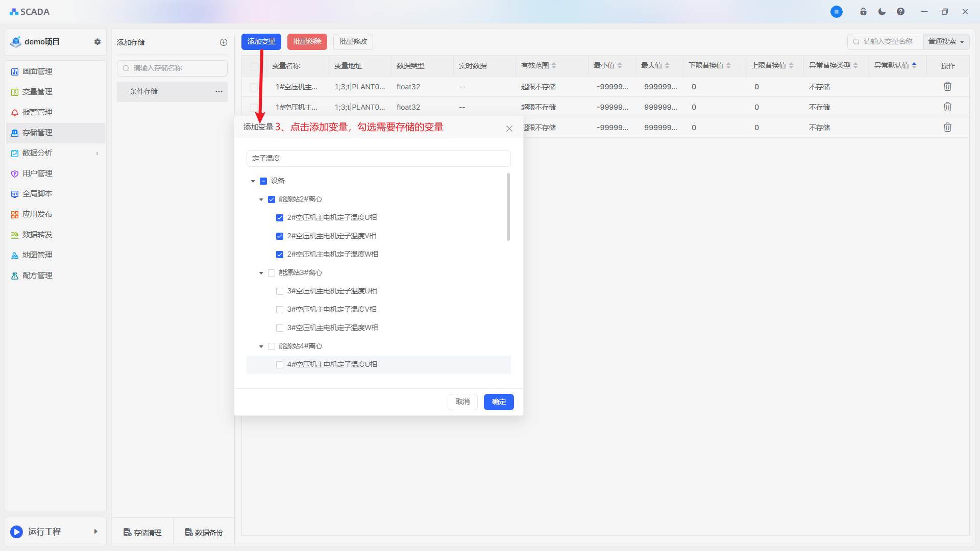This screenshot has height=551, width=980.
Task: Click the gear icon next to demo项目
Action: tap(97, 42)
